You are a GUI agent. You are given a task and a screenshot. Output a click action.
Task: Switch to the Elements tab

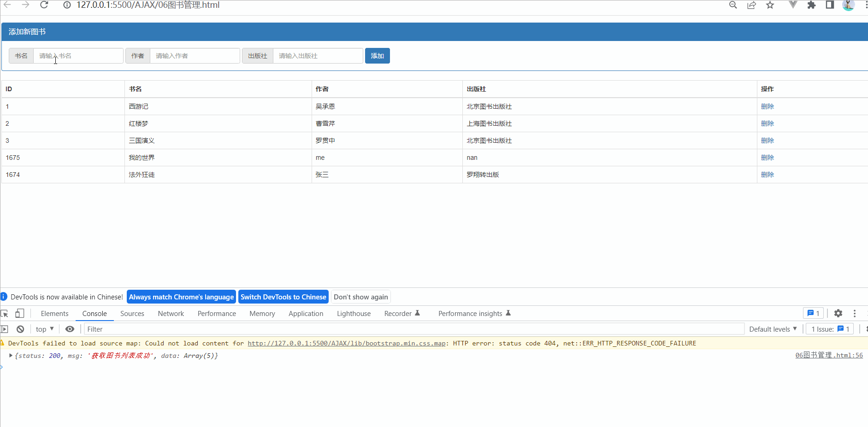click(x=54, y=313)
